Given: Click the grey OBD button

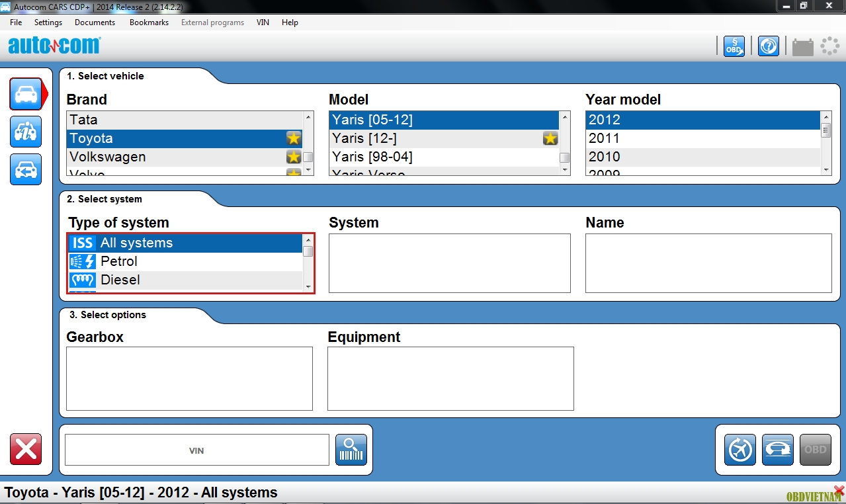Looking at the screenshot, I should coord(816,450).
